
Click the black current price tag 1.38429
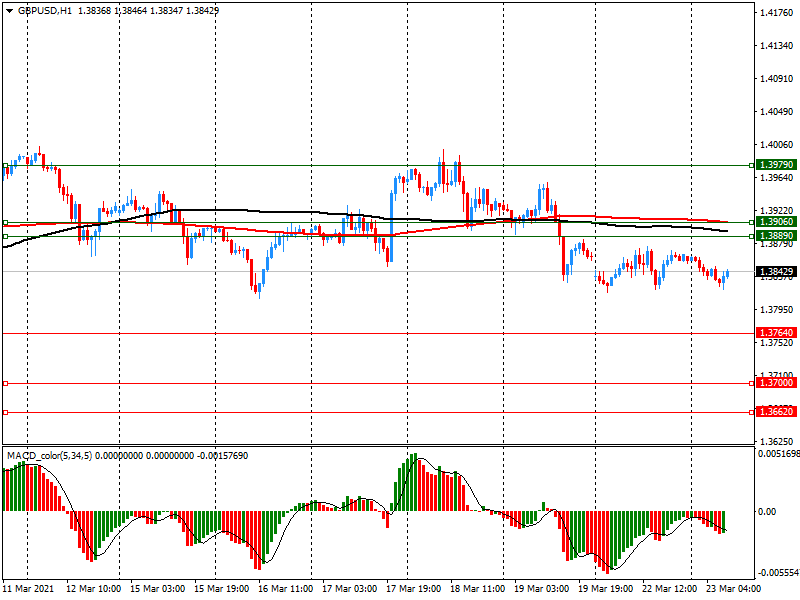776,271
